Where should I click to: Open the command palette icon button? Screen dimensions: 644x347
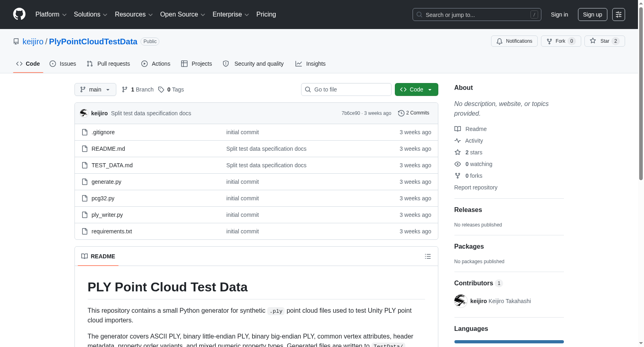coord(618,15)
